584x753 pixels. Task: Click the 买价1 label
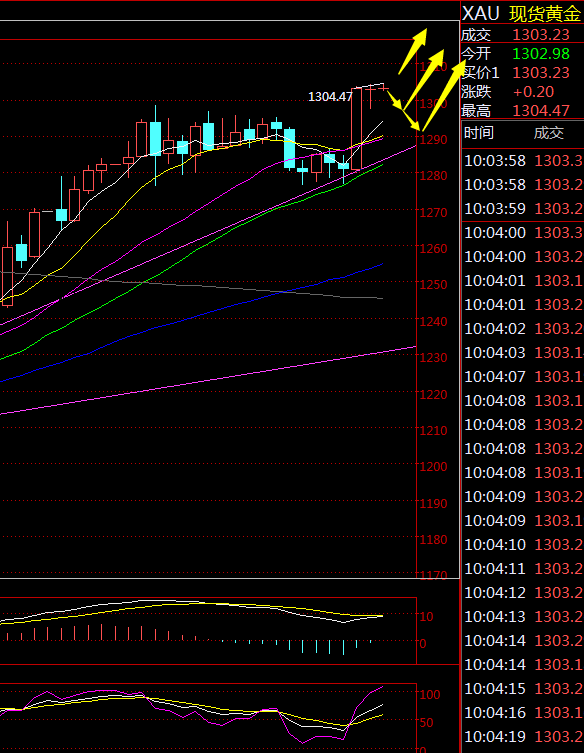[480, 73]
